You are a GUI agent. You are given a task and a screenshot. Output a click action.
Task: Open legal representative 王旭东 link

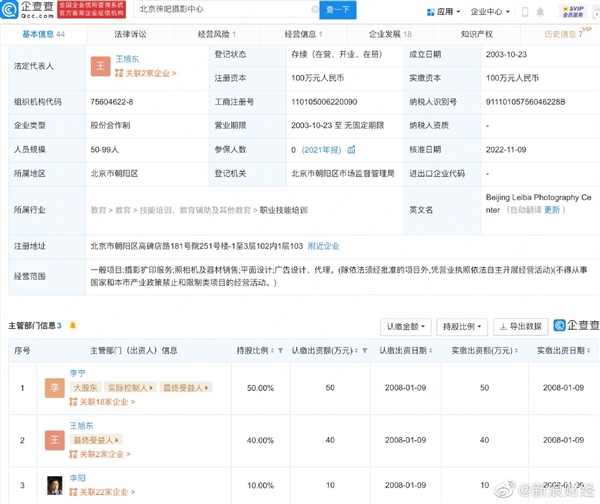click(127, 59)
